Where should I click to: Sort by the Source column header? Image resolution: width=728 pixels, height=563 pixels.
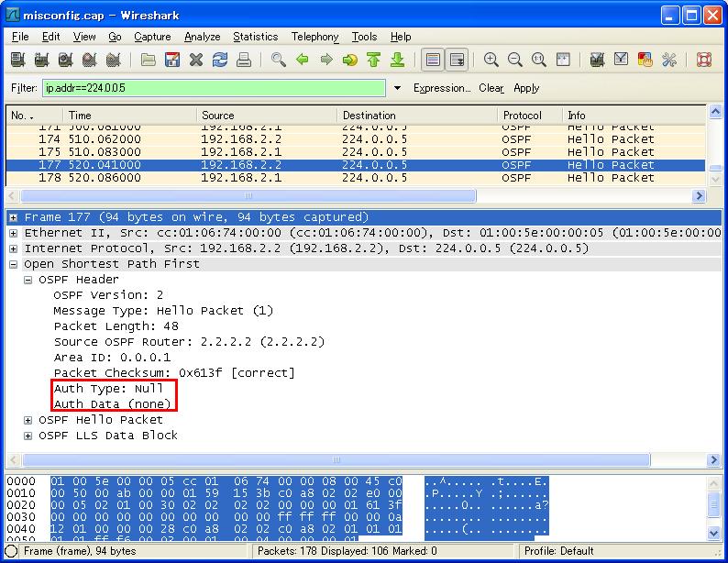coord(267,116)
